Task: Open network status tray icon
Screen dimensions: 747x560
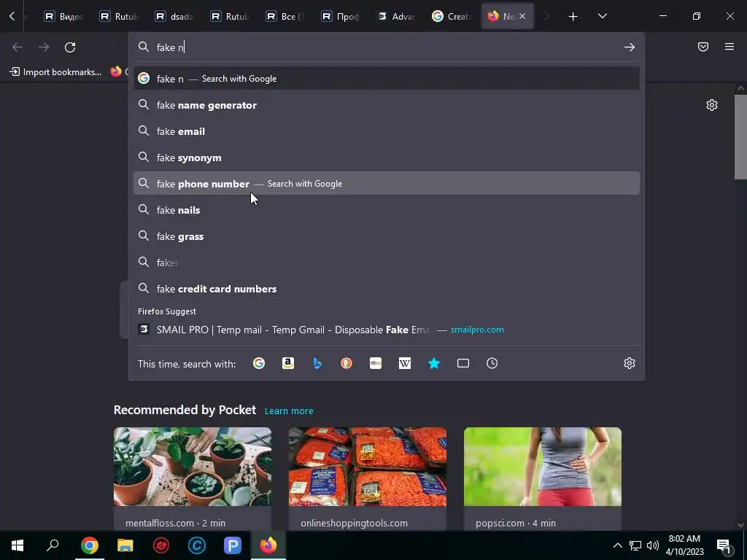Action: pyautogui.click(x=635, y=545)
